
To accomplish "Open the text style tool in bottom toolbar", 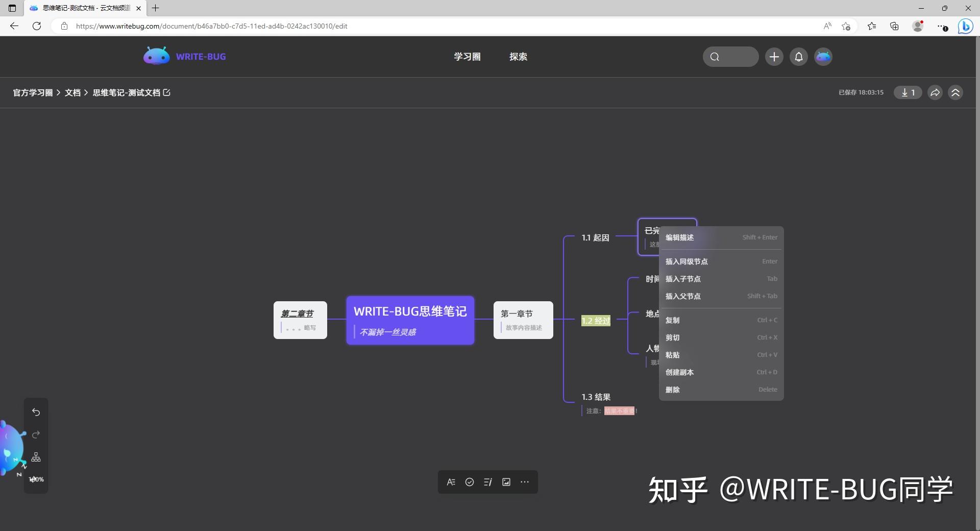I will pos(451,482).
